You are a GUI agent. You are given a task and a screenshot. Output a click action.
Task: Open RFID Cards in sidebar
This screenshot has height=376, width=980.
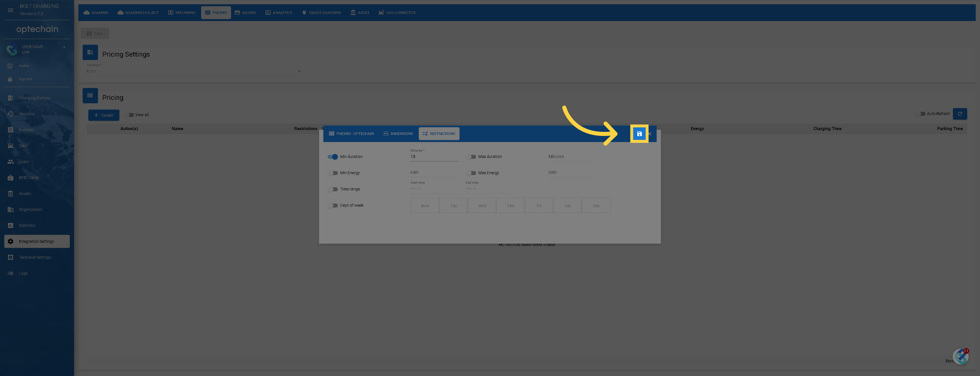click(29, 178)
